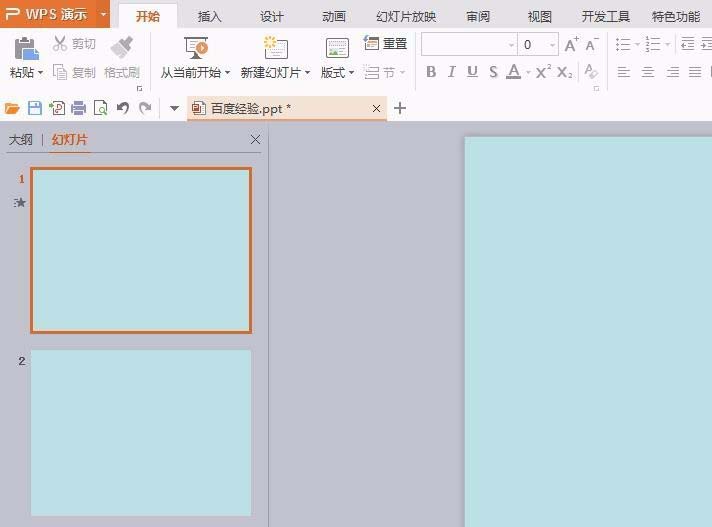Toggle italic formatting
The image size is (712, 527).
click(451, 72)
